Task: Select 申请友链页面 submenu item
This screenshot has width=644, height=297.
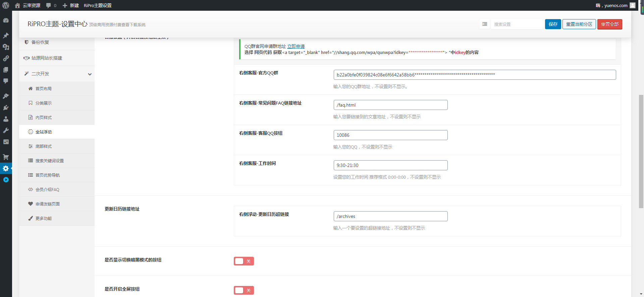Action: [x=57, y=204]
